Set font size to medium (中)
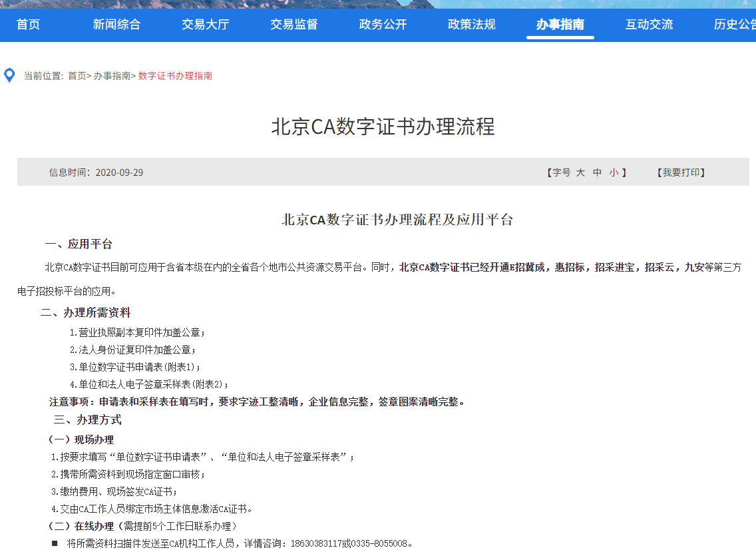 [x=597, y=172]
